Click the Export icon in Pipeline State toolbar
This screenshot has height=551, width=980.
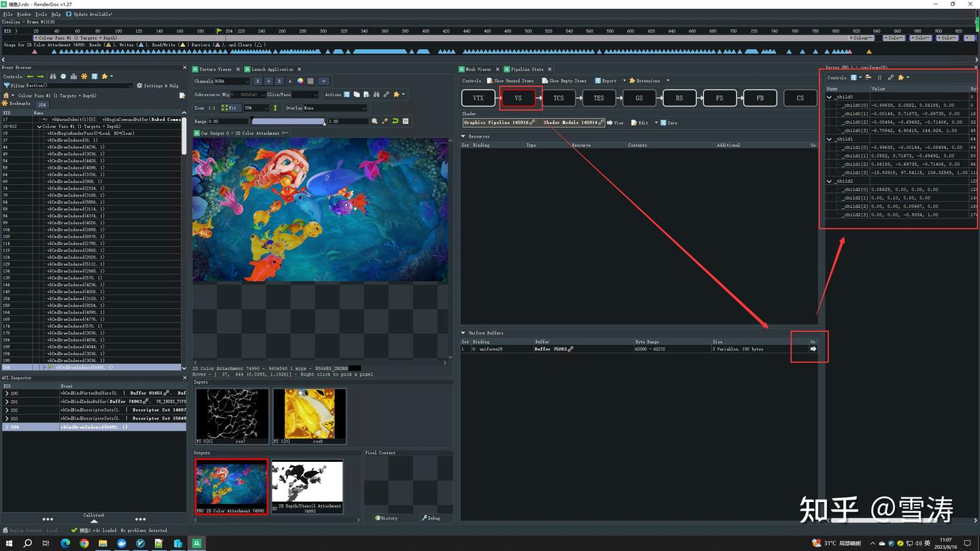tap(597, 80)
